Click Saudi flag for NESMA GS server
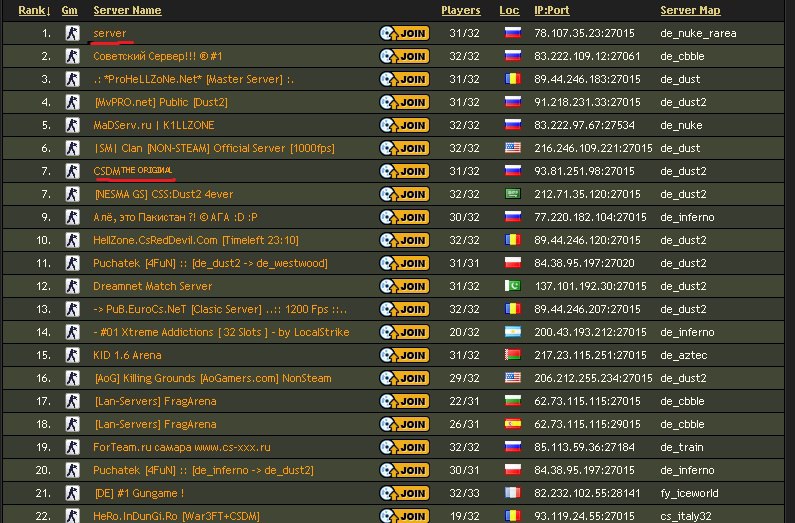The width and height of the screenshot is (795, 523). (513, 194)
